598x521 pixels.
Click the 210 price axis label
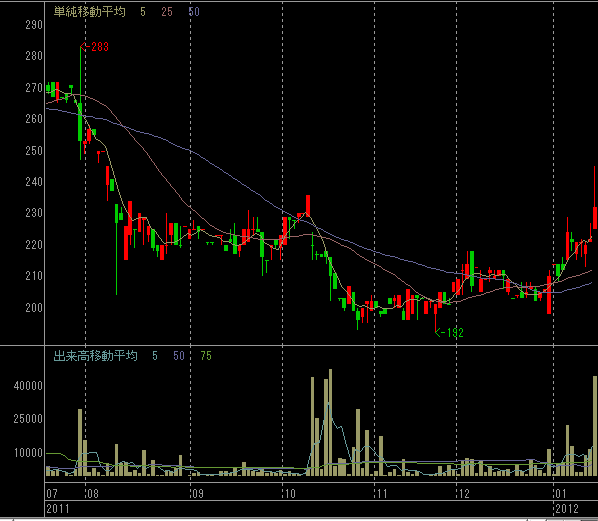[x=34, y=276]
